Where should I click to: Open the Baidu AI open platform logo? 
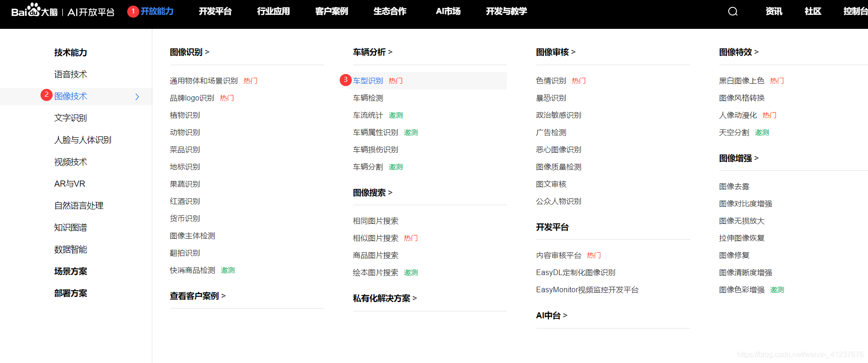pos(63,10)
